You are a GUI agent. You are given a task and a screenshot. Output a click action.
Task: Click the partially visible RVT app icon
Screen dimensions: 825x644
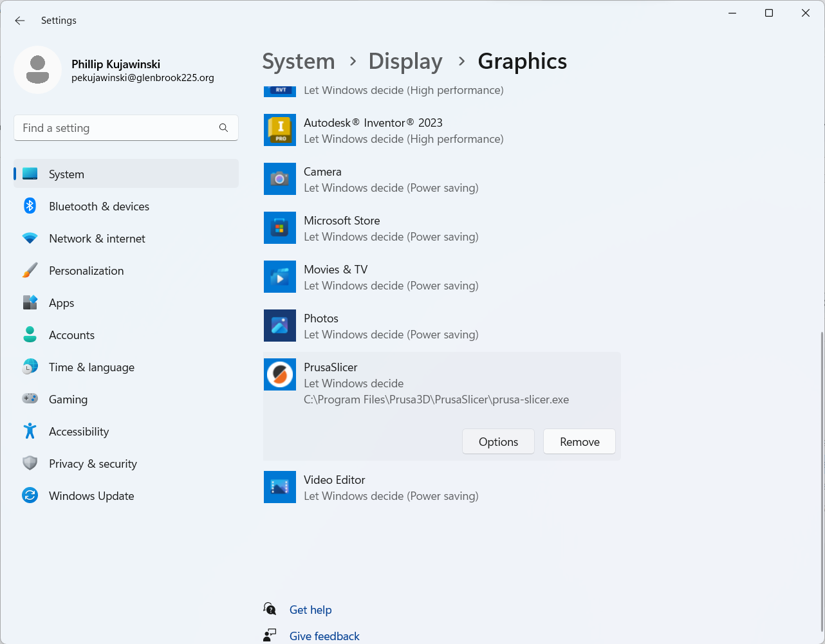pyautogui.click(x=280, y=91)
